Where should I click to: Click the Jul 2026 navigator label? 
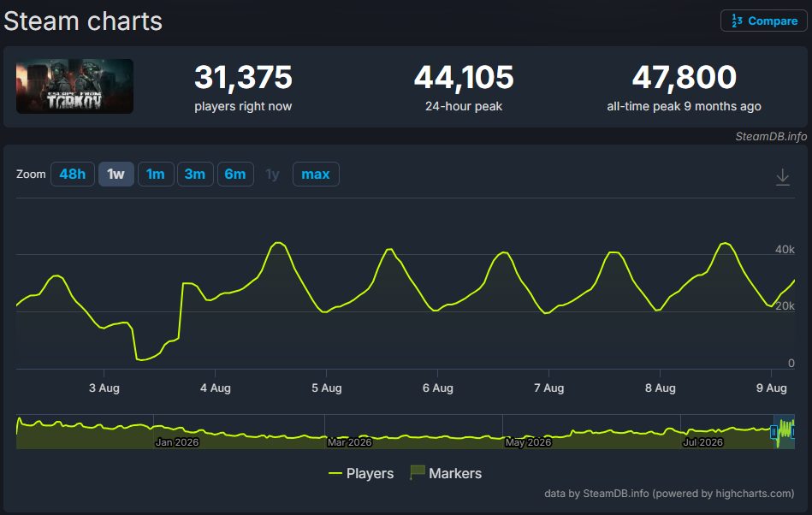pos(702,442)
